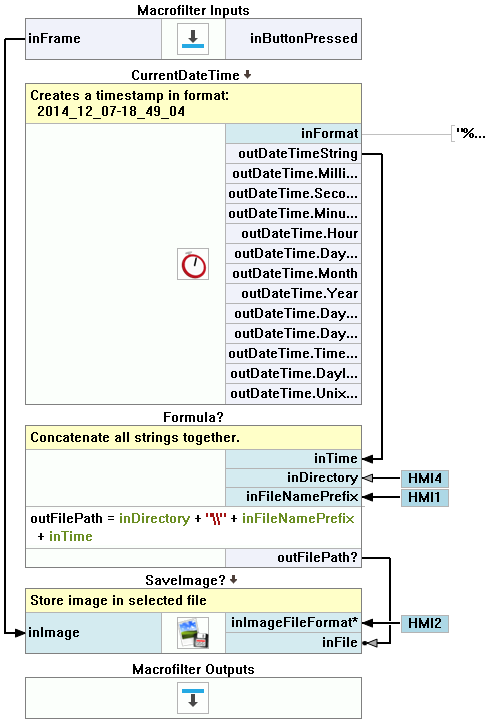The image size is (500, 724).
Task: Click the gray arrow connector at inDirectory
Action: pyautogui.click(x=368, y=478)
